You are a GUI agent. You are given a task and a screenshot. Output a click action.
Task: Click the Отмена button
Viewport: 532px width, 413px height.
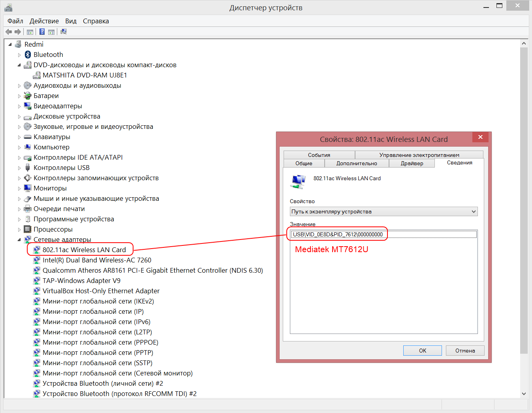pyautogui.click(x=465, y=351)
